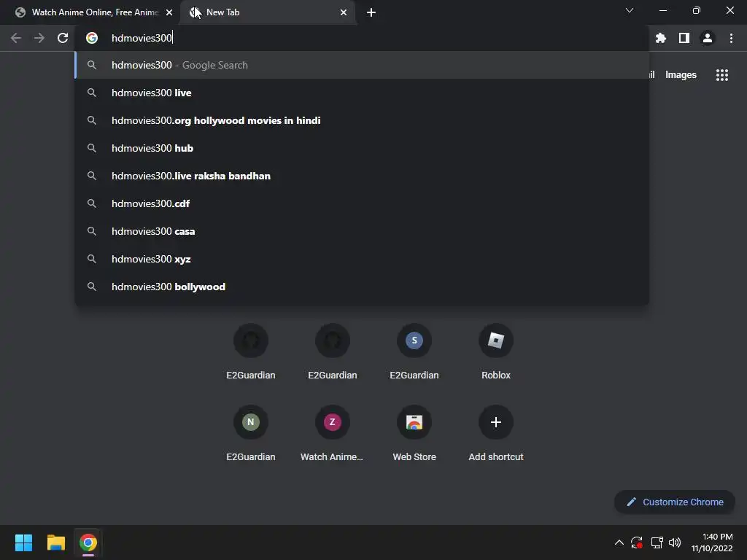Screen dimensions: 747x560
Task: Go back to previous page
Action: [x=16, y=38]
